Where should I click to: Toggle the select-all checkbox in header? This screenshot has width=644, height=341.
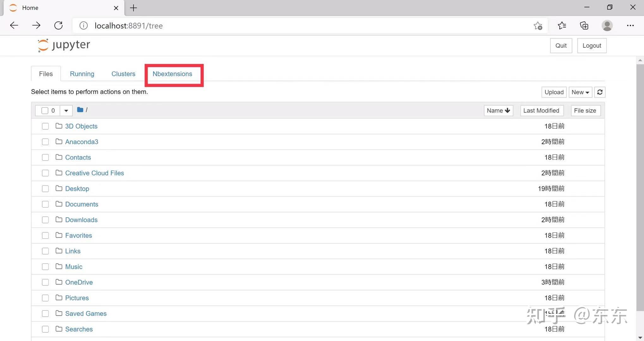(45, 110)
